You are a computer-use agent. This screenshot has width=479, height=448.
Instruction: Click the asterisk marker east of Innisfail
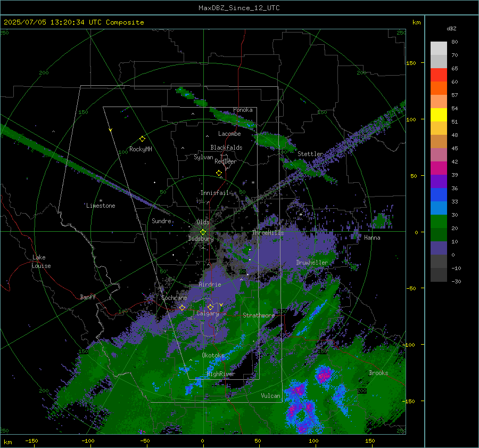(253, 183)
